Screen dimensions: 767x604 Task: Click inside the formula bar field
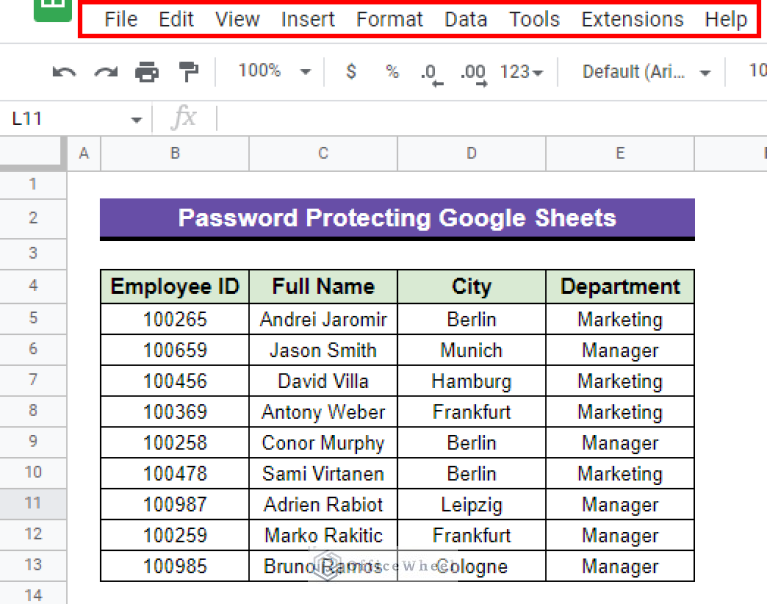tap(492, 118)
